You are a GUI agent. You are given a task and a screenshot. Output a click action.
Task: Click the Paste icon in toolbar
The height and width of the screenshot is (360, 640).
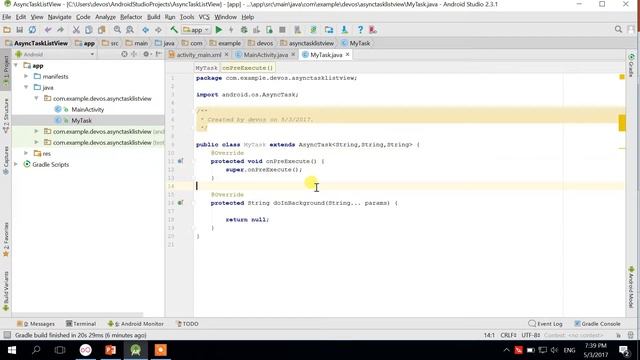click(x=102, y=30)
